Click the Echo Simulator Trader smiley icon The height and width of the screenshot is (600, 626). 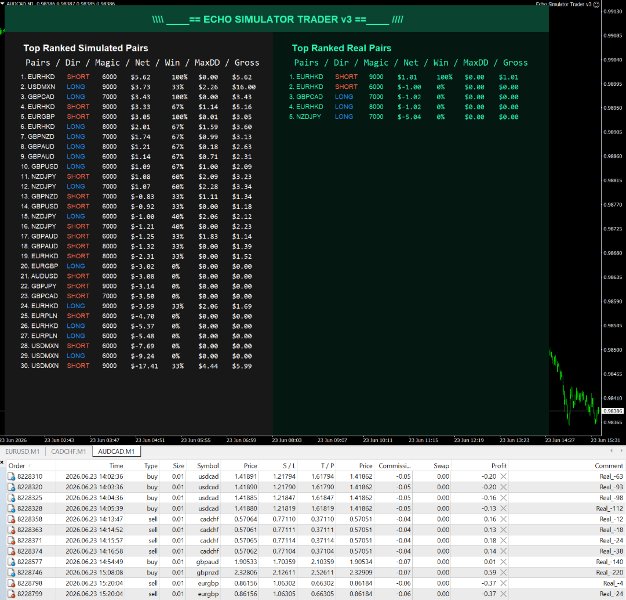[x=596, y=4]
